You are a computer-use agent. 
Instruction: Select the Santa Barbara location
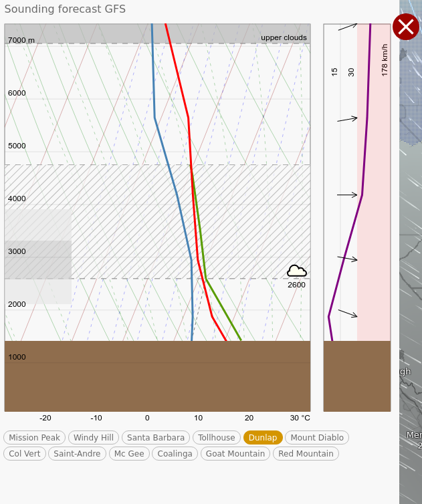[x=156, y=437]
